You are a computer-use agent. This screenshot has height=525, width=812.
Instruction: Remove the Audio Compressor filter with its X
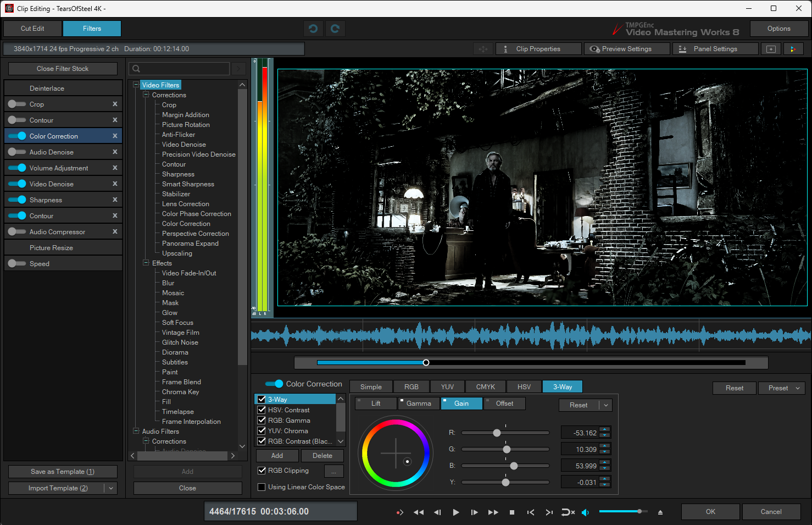(115, 231)
